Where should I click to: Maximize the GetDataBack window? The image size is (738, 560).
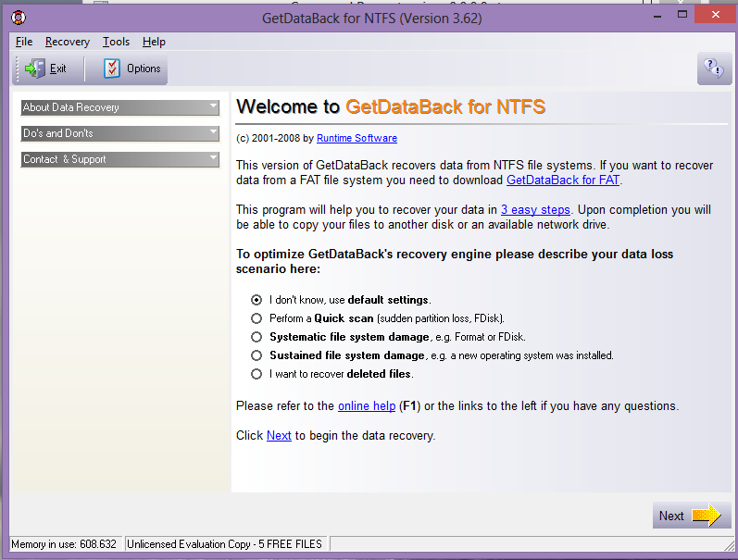(682, 15)
